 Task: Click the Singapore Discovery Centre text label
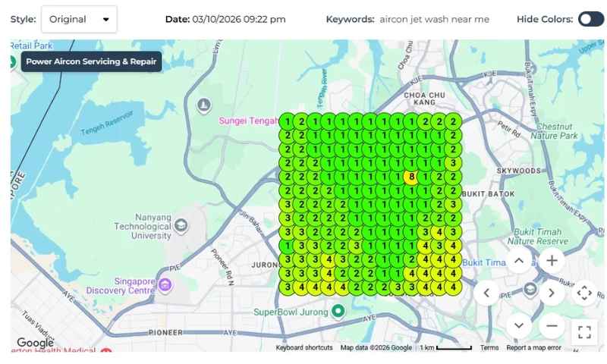click(x=121, y=286)
